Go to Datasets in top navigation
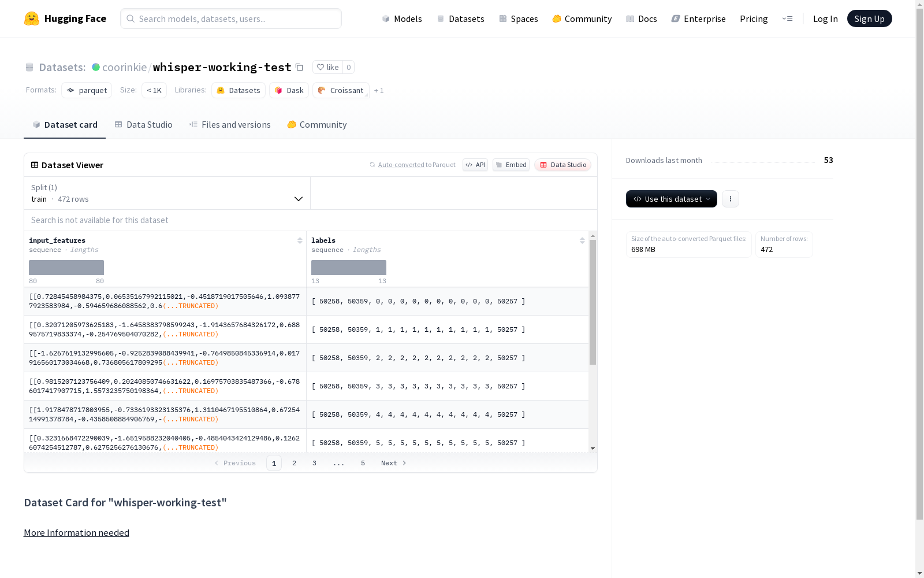924x578 pixels. coord(460,18)
